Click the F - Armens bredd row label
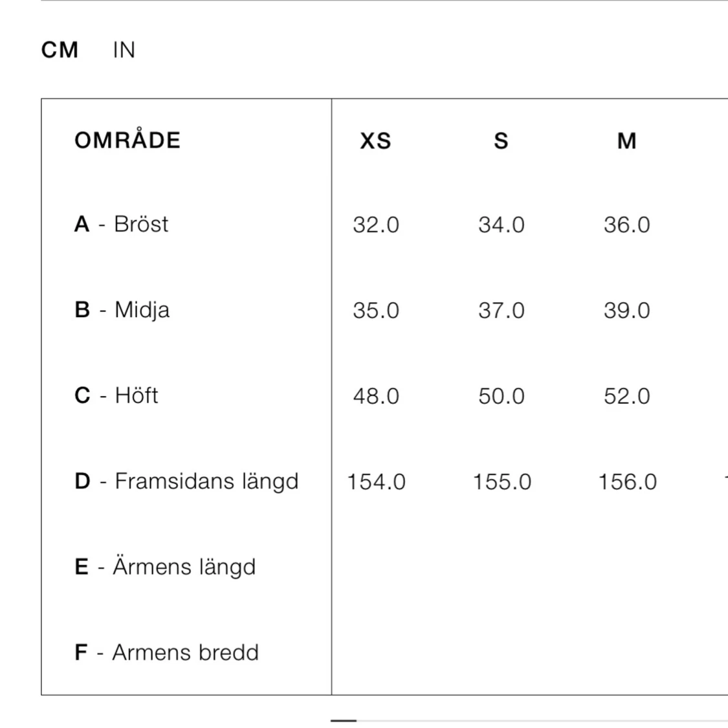The width and height of the screenshot is (728, 728). tap(166, 652)
